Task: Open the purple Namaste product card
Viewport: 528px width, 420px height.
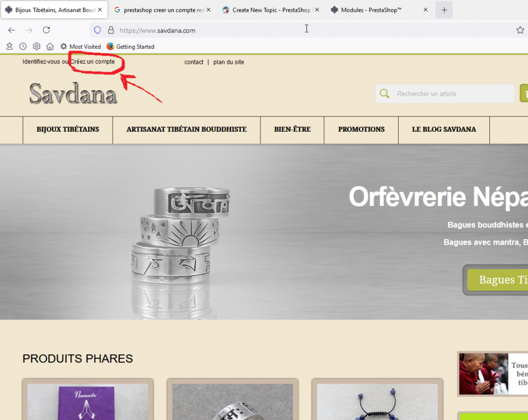Action: [88, 400]
